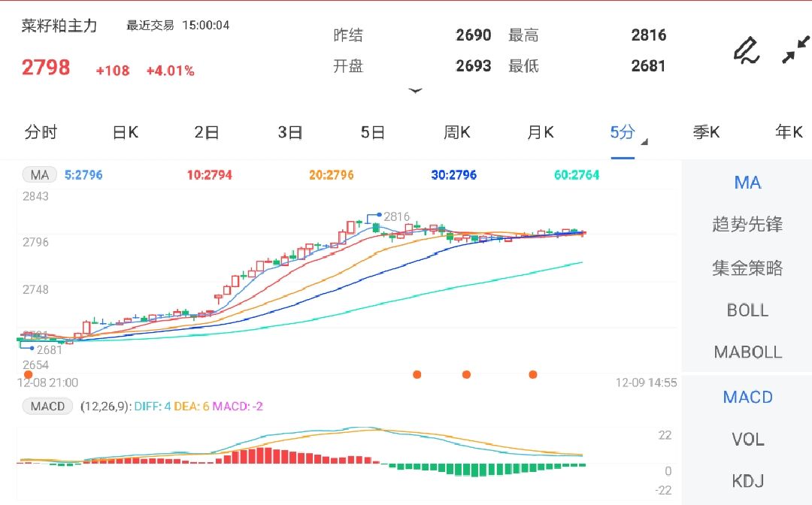This screenshot has width=812, height=505.
Task: Click the MACD indicator pill label
Action: pyautogui.click(x=47, y=406)
